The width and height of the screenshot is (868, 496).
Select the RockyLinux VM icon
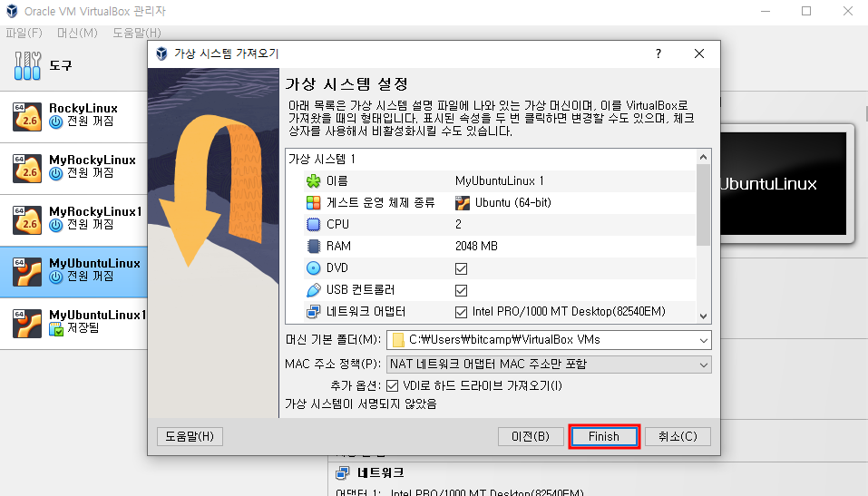point(27,116)
